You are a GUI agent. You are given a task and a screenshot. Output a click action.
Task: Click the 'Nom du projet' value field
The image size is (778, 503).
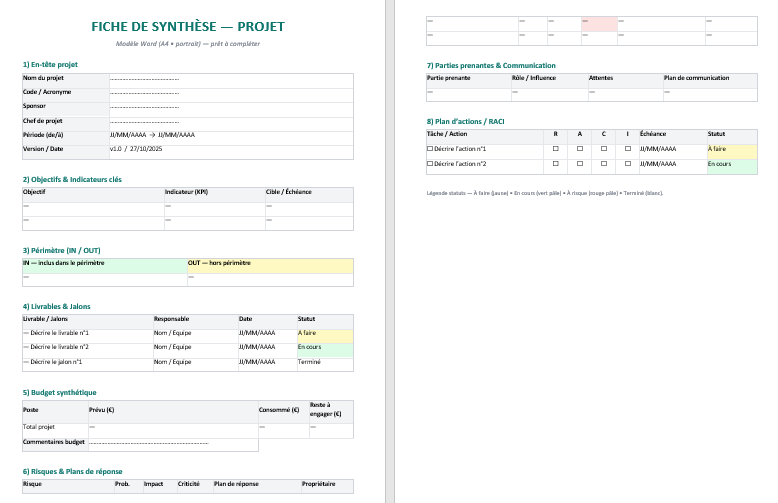tap(144, 78)
